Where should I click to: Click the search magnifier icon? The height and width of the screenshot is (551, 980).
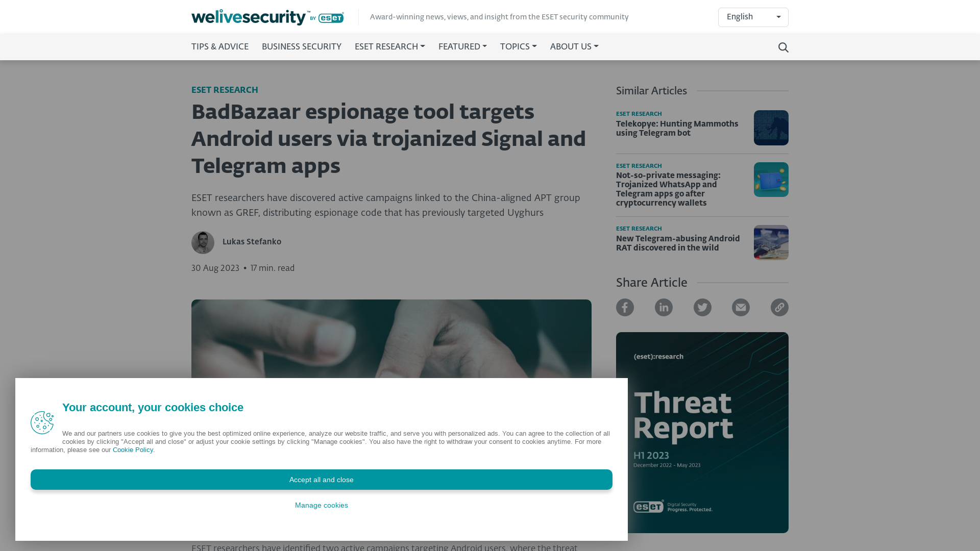pyautogui.click(x=783, y=47)
